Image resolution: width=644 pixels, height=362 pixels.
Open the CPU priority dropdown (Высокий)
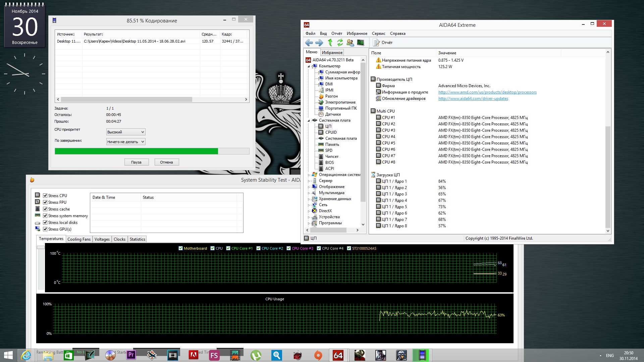[x=126, y=132]
